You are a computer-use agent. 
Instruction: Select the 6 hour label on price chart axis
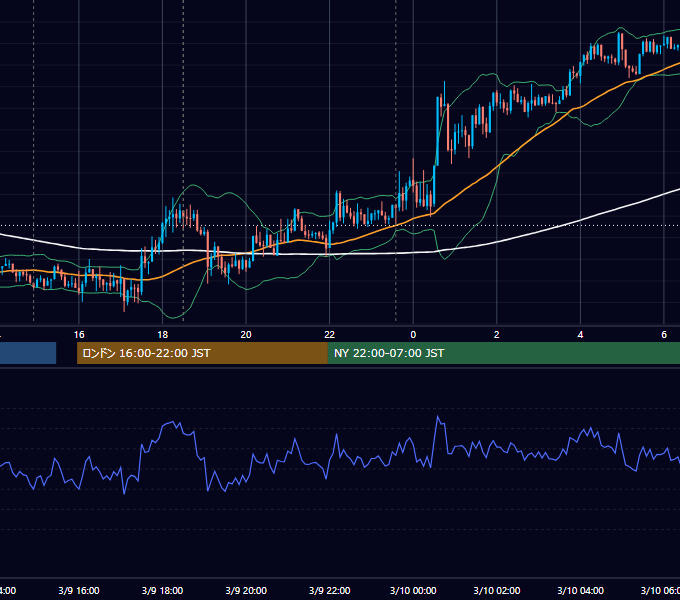click(x=664, y=335)
